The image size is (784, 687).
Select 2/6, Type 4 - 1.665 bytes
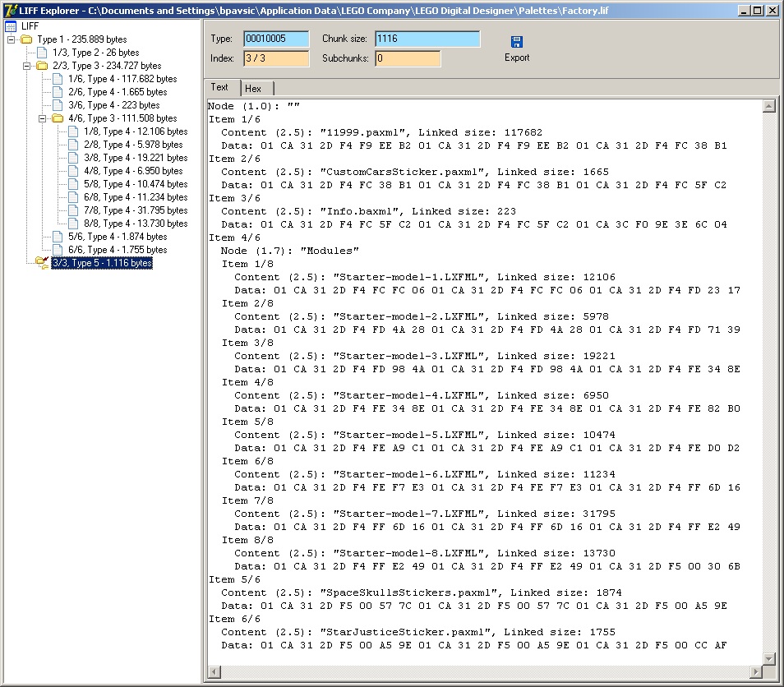click(118, 92)
